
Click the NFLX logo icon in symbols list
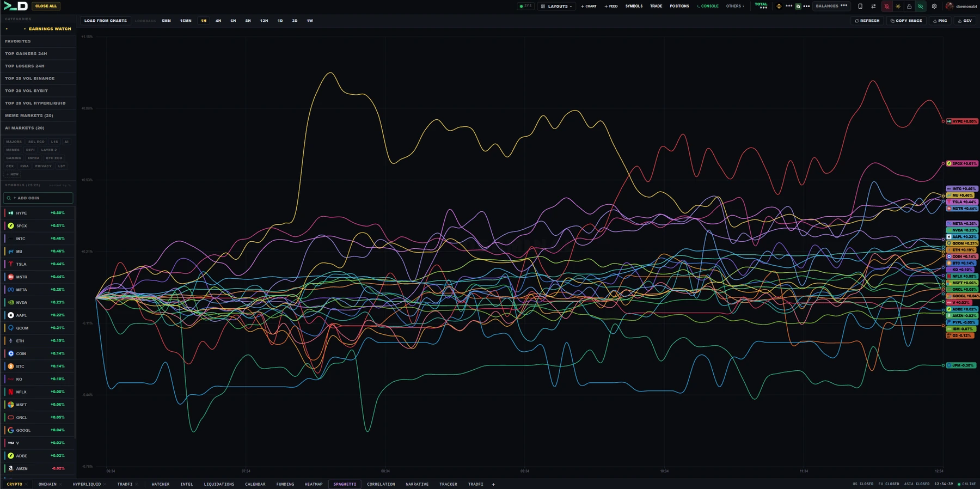pyautogui.click(x=11, y=392)
